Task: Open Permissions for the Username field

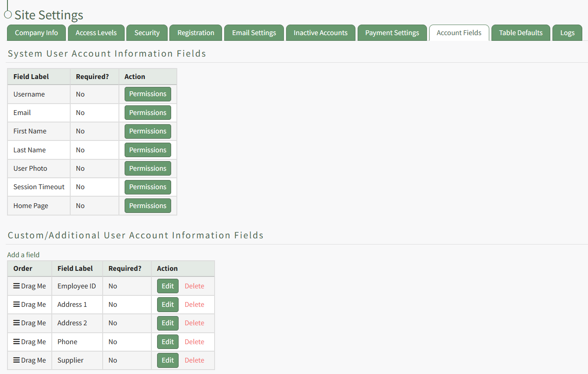Action: (x=147, y=94)
